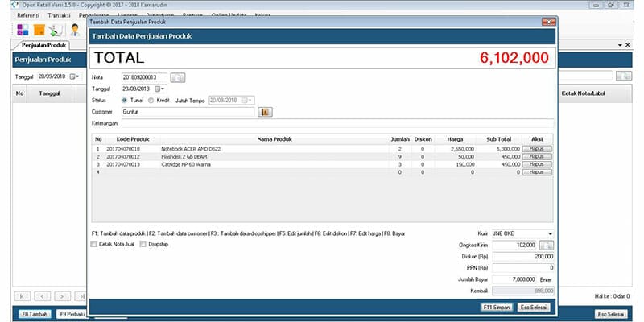644x322 pixels.
Task: Select the Tunai status radio button
Action: 124,100
